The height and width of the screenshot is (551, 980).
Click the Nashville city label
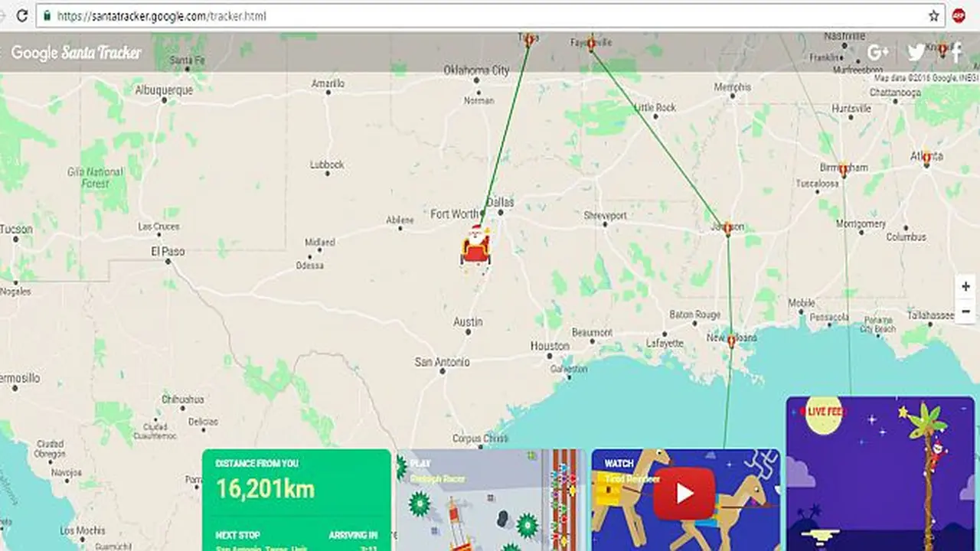point(844,36)
